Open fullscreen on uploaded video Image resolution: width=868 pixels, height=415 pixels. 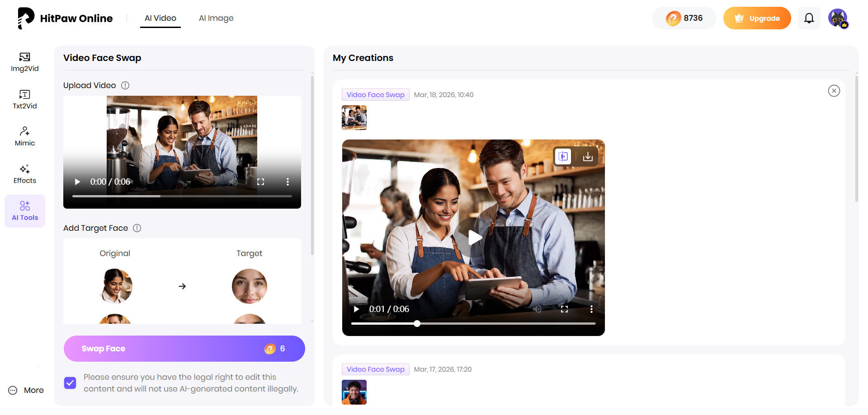point(260,182)
